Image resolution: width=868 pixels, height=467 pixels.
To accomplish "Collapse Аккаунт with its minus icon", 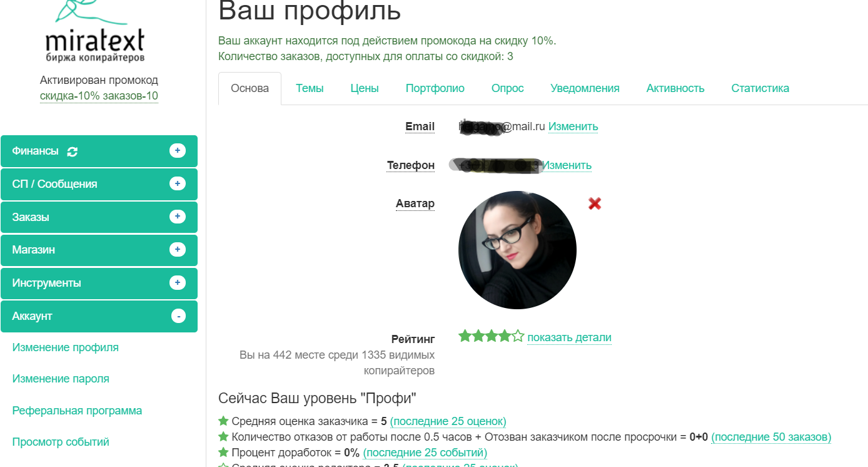I will coord(178,316).
